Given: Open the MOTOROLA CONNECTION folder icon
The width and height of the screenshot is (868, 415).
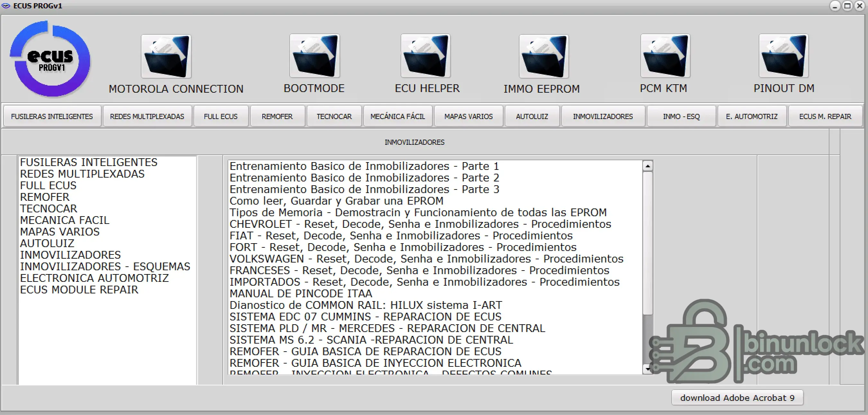Looking at the screenshot, I should (x=166, y=56).
